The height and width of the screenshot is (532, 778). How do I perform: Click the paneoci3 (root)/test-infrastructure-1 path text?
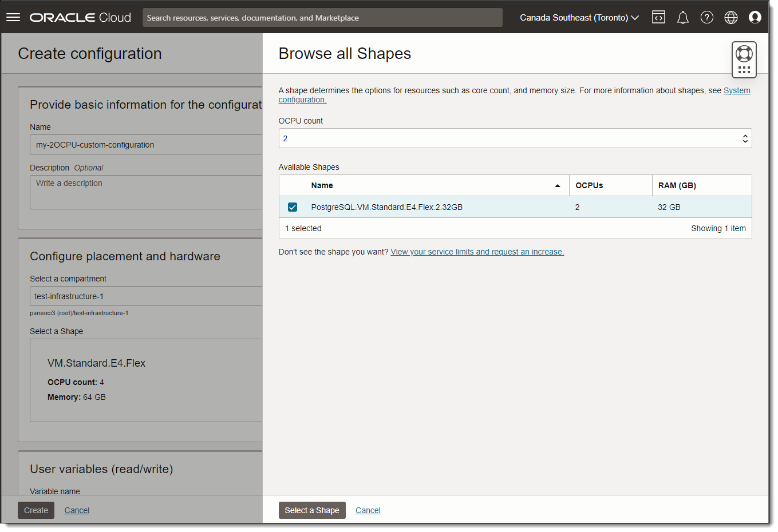pos(79,313)
